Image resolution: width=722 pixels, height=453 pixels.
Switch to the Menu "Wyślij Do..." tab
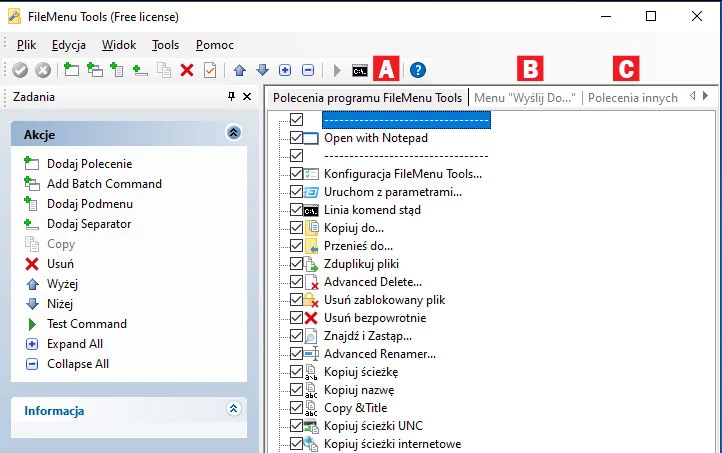tap(525, 98)
